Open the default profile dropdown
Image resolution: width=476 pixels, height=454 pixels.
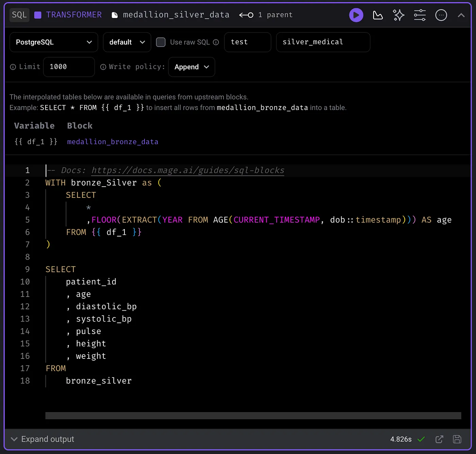point(127,42)
